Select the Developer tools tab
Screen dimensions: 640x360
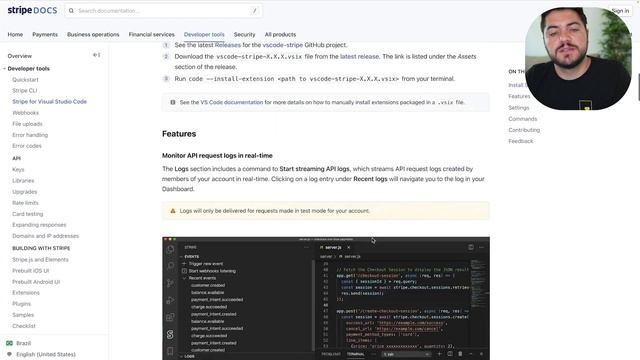coord(204,35)
